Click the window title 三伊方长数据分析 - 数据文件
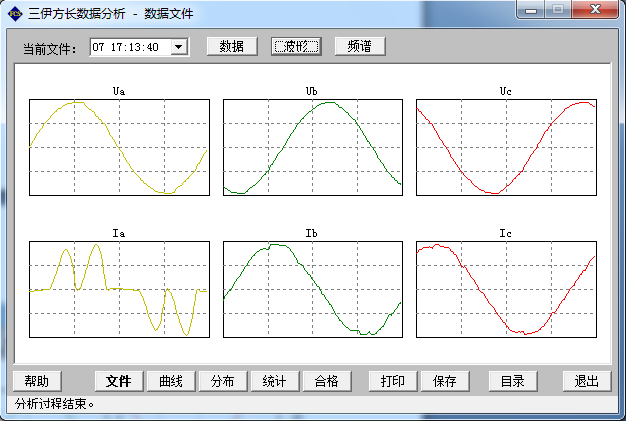Image resolution: width=626 pixels, height=421 pixels. click(x=111, y=14)
